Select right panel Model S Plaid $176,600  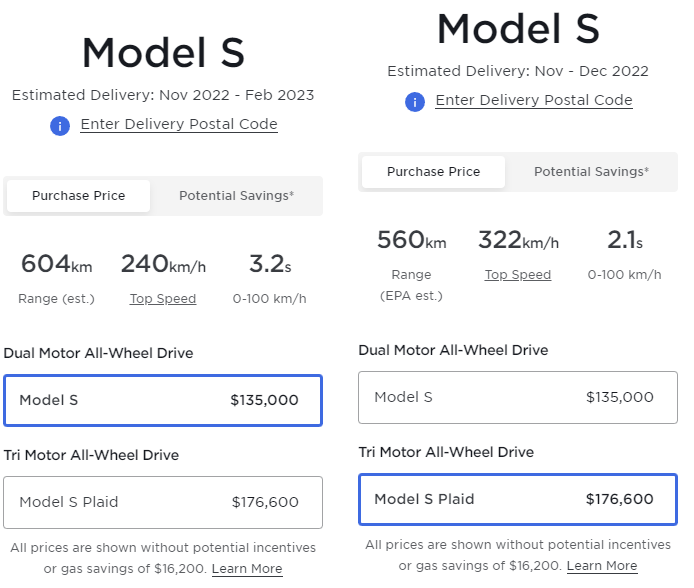tap(517, 499)
